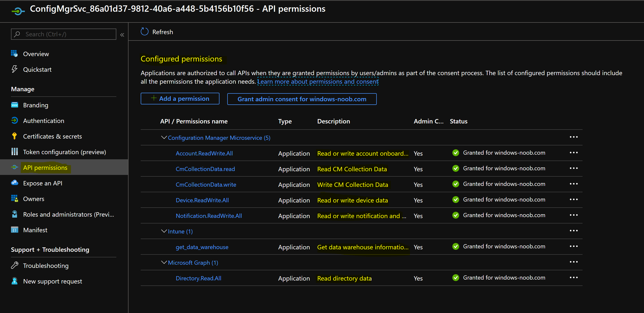Click the Token configuration bars icon
Image resolution: width=644 pixels, height=313 pixels.
click(14, 152)
